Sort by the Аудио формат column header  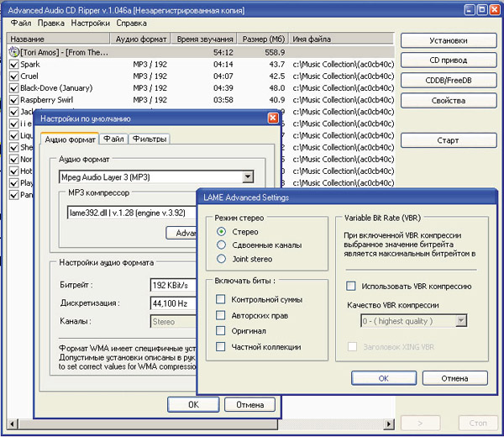point(141,39)
